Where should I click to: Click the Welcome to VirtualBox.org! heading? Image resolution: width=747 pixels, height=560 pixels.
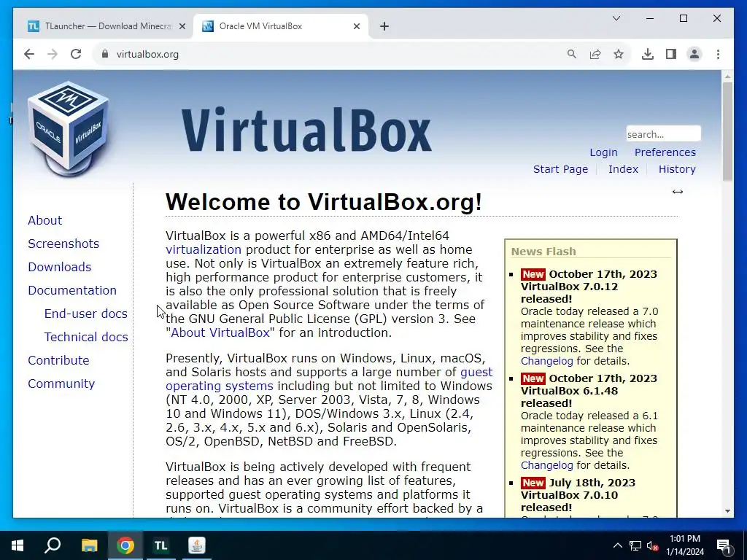coord(323,202)
